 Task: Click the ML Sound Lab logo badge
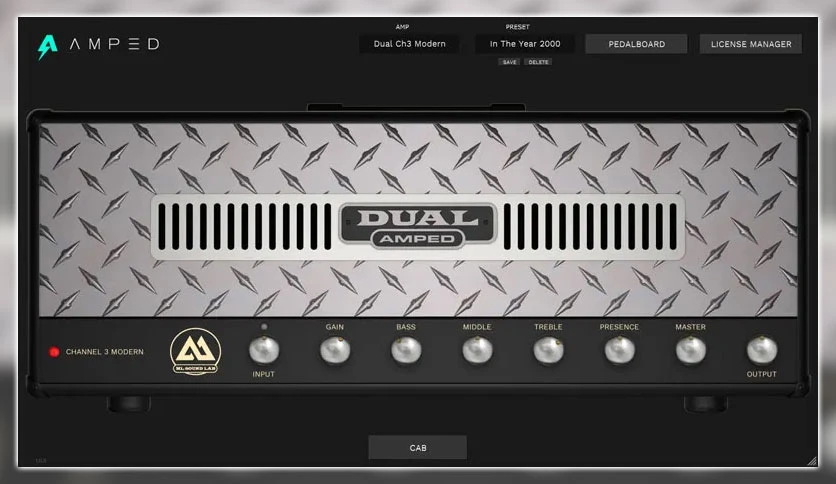coord(195,351)
